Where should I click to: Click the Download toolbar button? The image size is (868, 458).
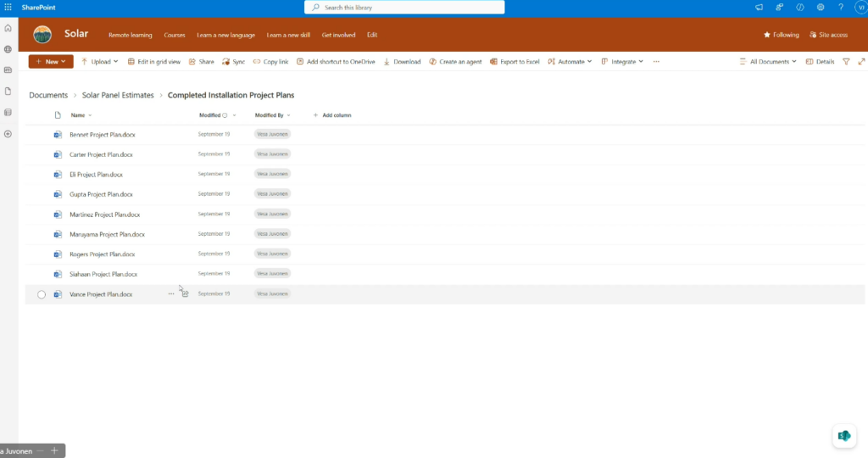click(402, 62)
